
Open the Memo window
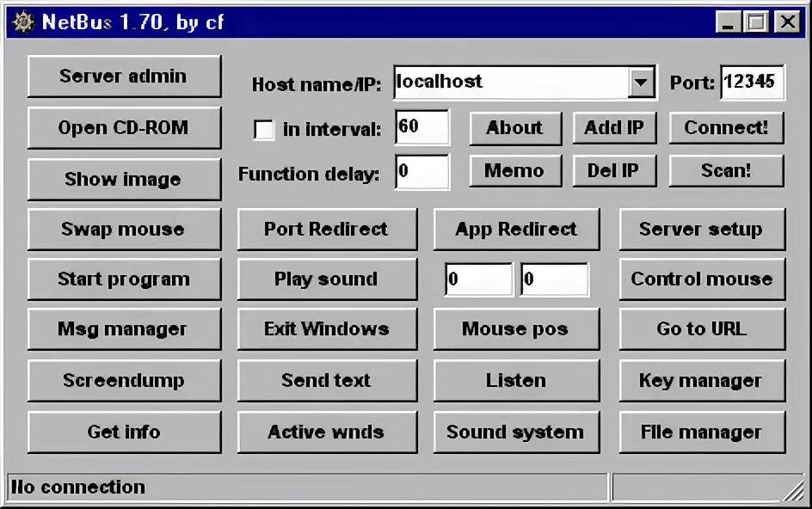tap(515, 171)
